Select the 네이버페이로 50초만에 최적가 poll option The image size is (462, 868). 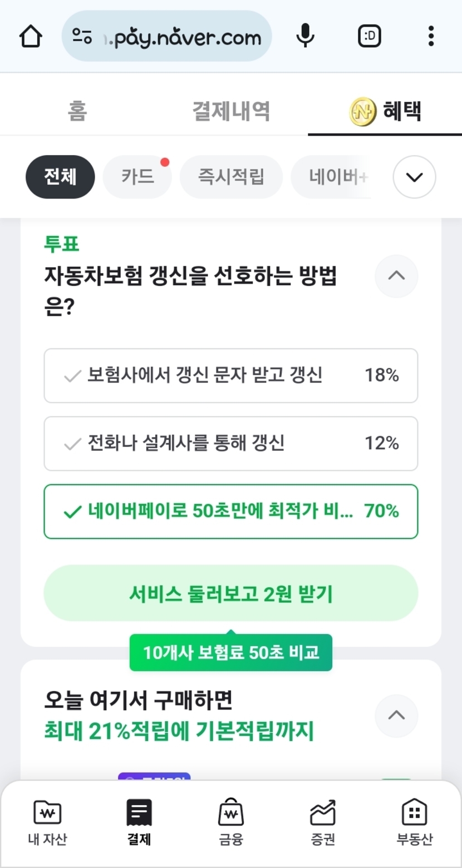pyautogui.click(x=230, y=512)
